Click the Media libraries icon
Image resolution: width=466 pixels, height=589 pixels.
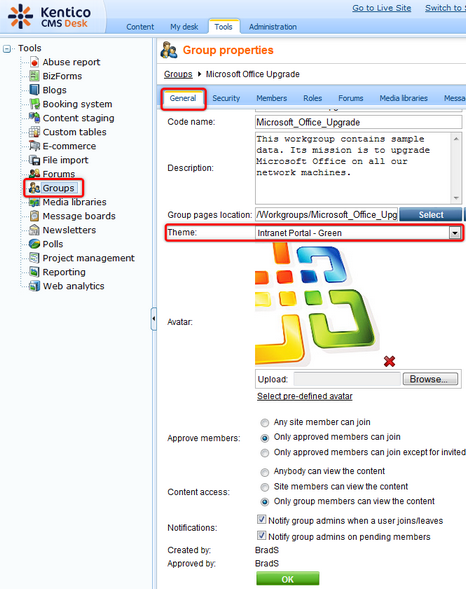click(x=34, y=202)
